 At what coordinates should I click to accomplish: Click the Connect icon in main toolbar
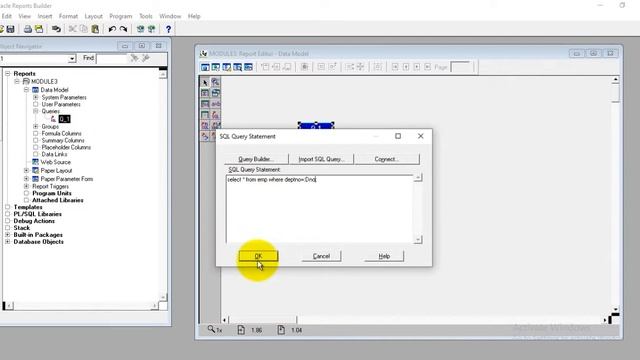pyautogui.click(x=56, y=29)
